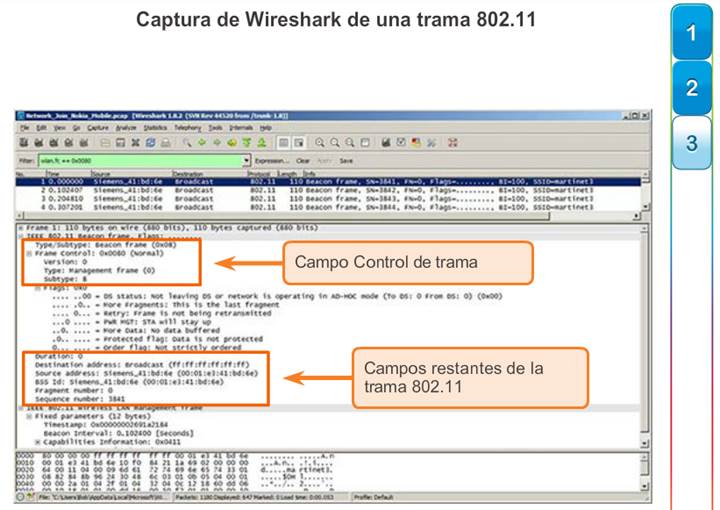Go forward in packet history arrow
The width and height of the screenshot is (720, 510).
click(217, 143)
